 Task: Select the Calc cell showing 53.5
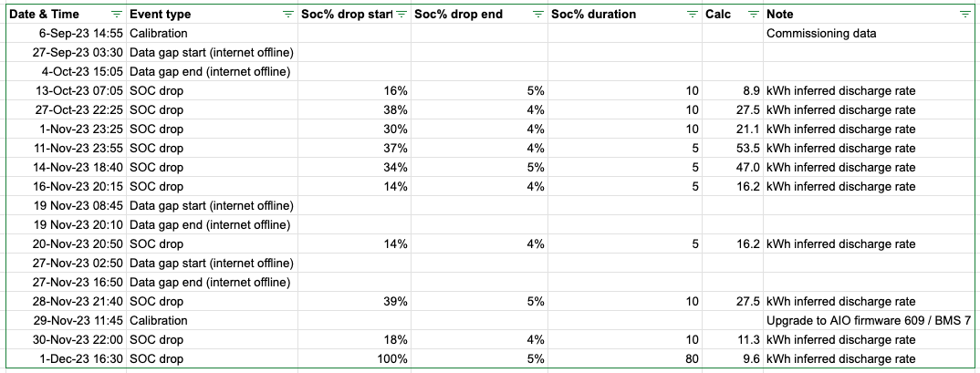[733, 149]
